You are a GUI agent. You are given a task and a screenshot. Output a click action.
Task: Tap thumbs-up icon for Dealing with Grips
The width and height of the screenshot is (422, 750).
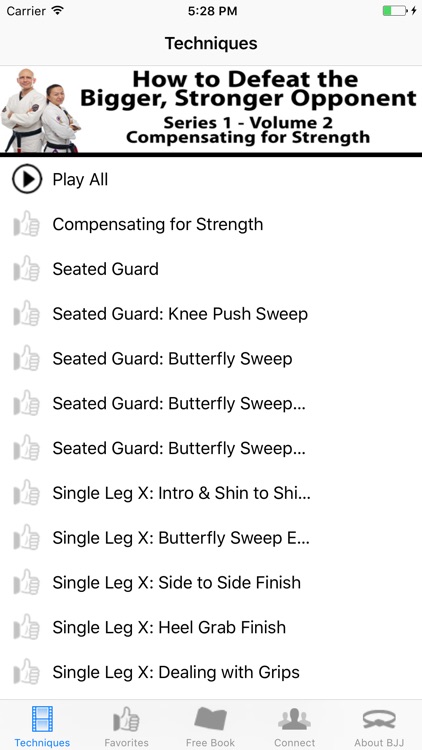26,672
